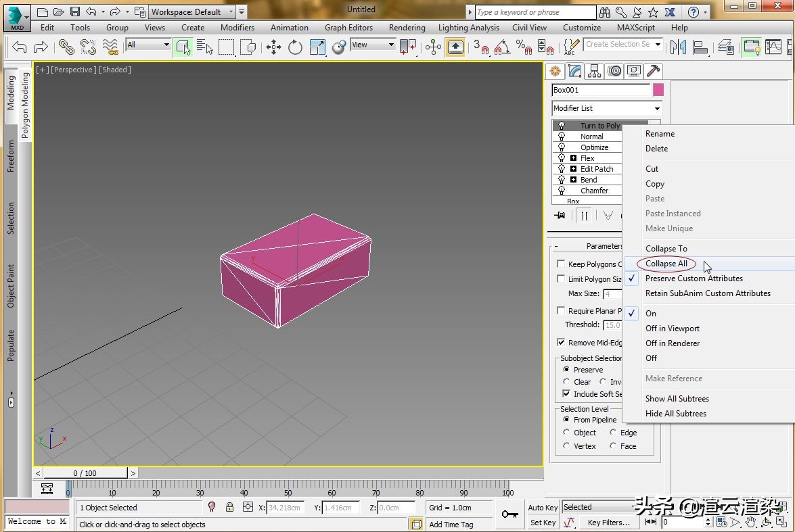Enable Auto Key animation mode
This screenshot has width=795, height=532.
[x=541, y=507]
